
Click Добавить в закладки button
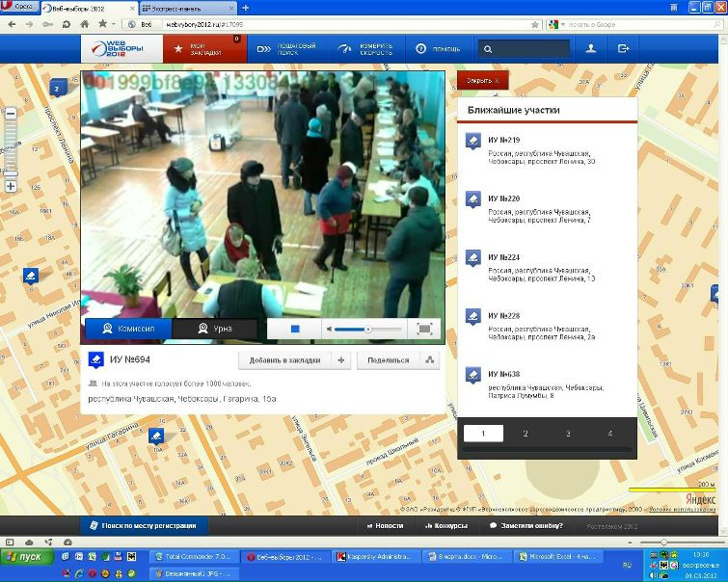284,360
